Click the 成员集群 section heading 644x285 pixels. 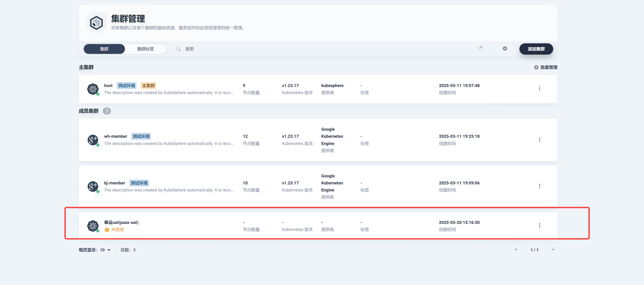coord(89,111)
